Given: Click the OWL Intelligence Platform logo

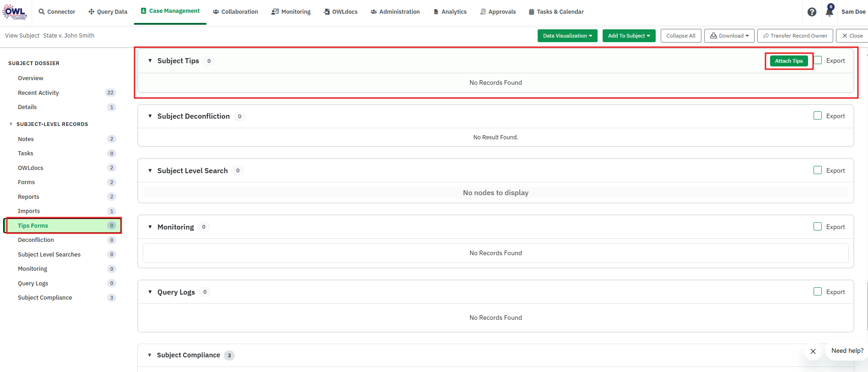Looking at the screenshot, I should [x=15, y=11].
